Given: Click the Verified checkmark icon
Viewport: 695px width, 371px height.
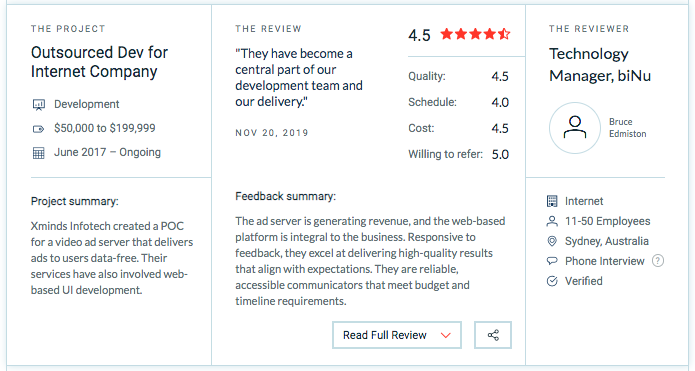Looking at the screenshot, I should click(552, 281).
